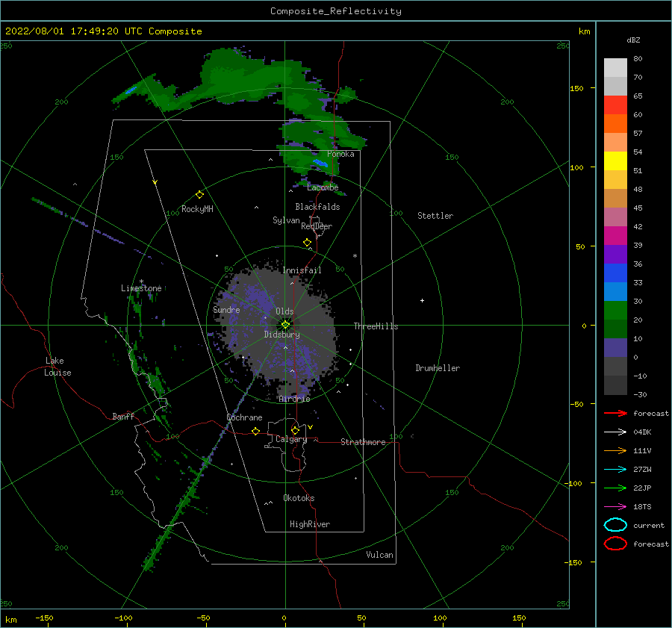Click the 18TS legend text
This screenshot has height=628, width=672.
[642, 507]
